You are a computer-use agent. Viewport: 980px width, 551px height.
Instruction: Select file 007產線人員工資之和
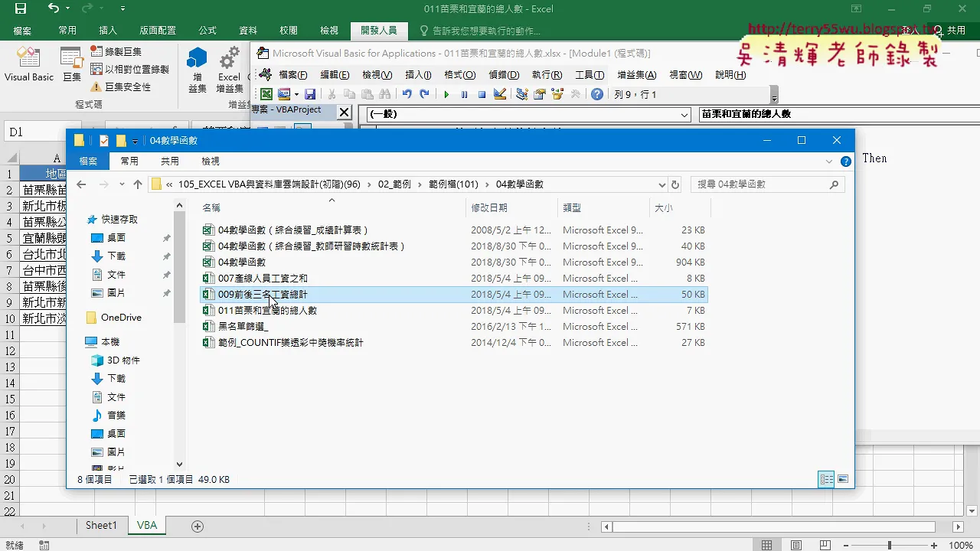coord(263,279)
